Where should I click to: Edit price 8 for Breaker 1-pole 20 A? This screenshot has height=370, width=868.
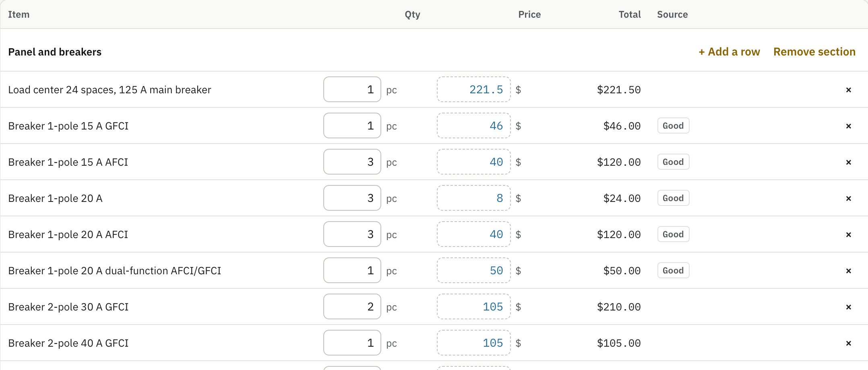[x=474, y=198]
